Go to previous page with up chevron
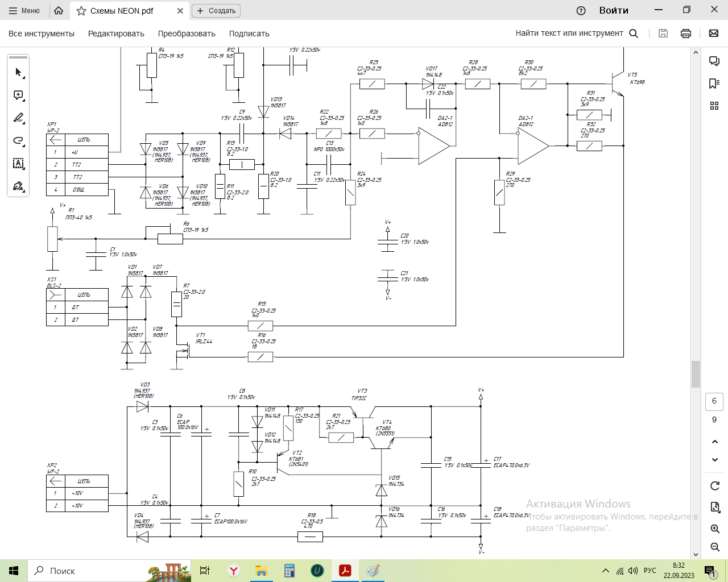This screenshot has width=728, height=582. pos(715,442)
